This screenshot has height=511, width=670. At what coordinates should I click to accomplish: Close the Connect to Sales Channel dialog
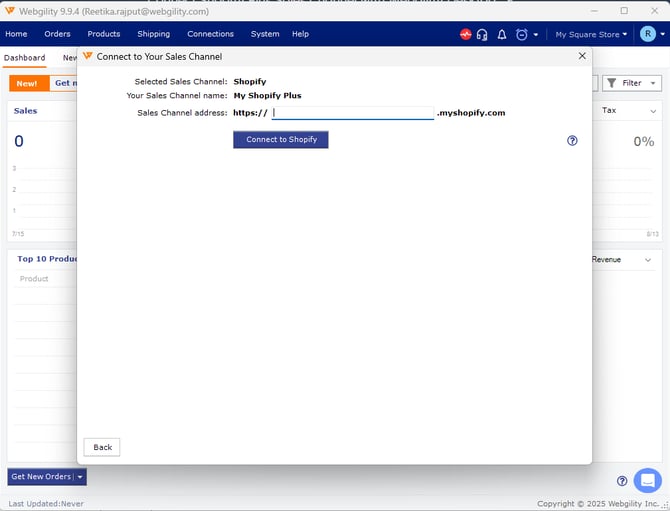582,56
